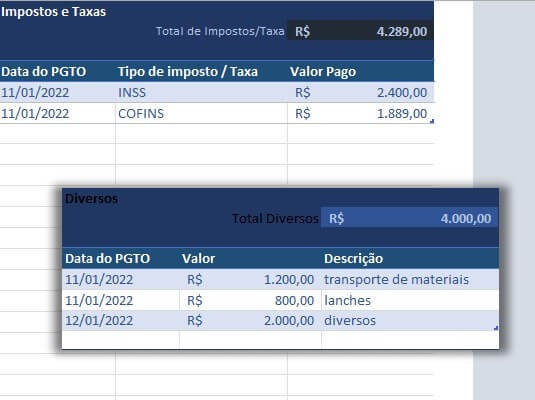This screenshot has width=535, height=400.
Task: Select the value 1.889,00 cell
Action: 361,113
